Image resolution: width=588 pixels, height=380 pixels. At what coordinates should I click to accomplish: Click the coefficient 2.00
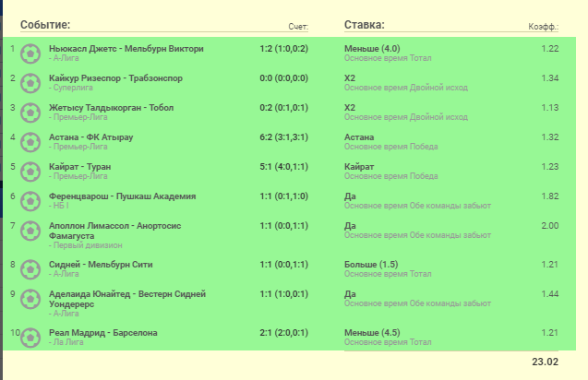click(x=550, y=226)
